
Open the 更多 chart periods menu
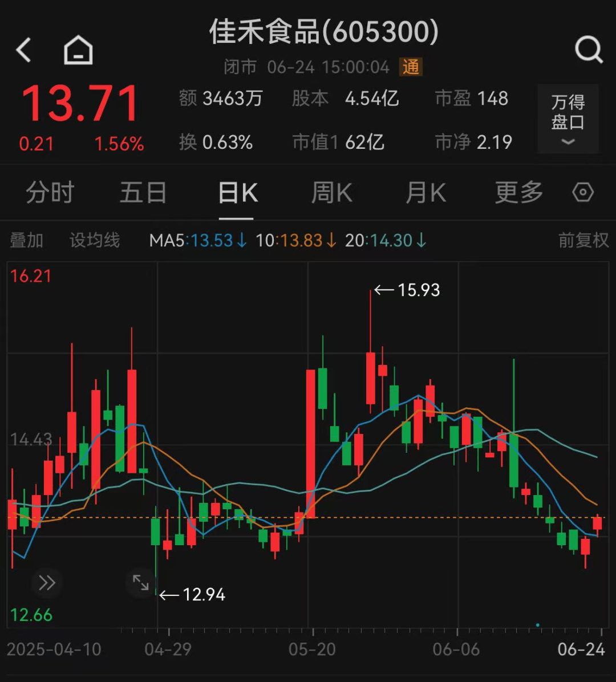519,192
